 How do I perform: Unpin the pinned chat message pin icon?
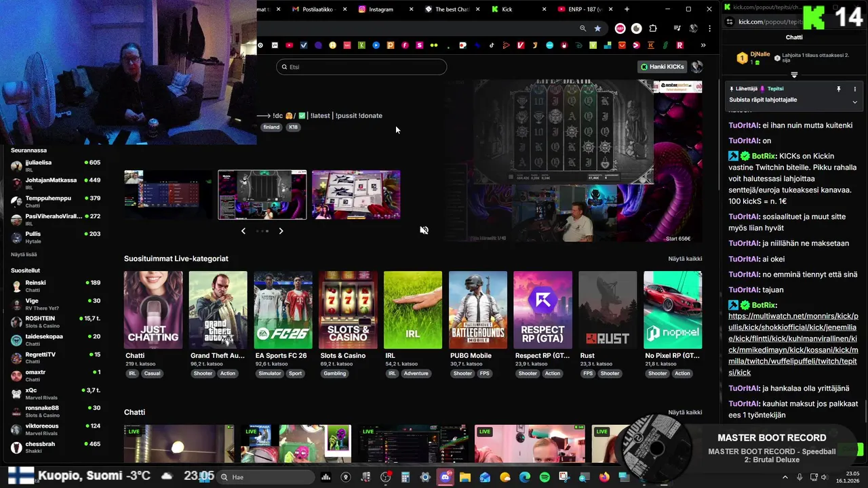pos(839,89)
